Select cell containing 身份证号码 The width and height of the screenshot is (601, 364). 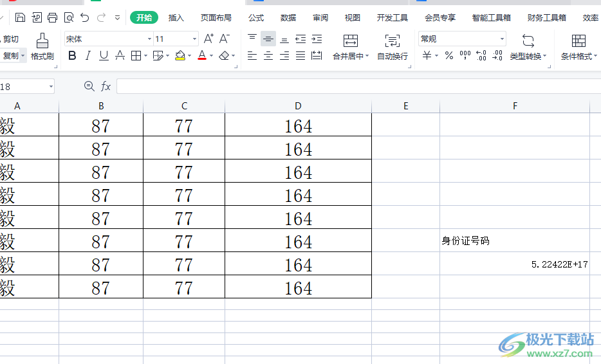(x=515, y=241)
